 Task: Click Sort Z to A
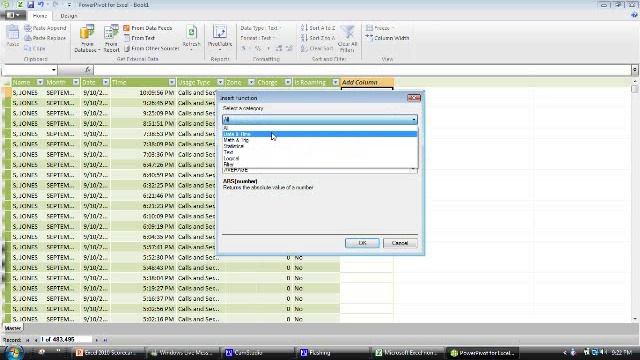coord(318,38)
